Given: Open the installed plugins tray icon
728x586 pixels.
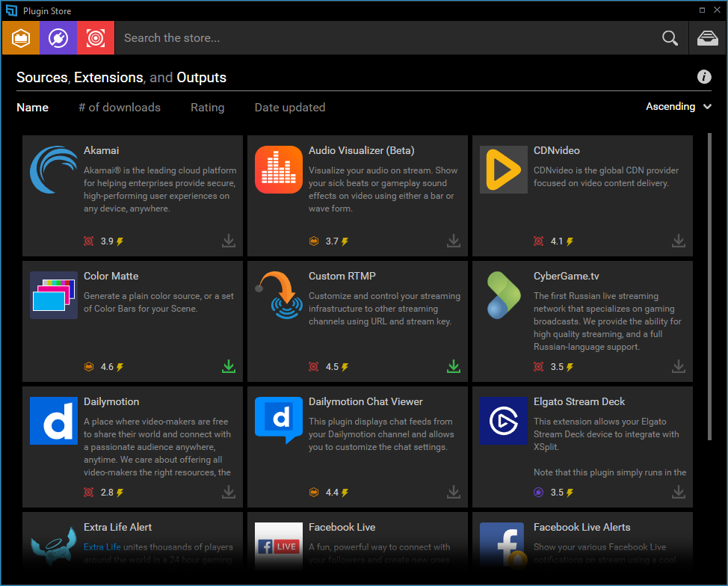Looking at the screenshot, I should (708, 38).
